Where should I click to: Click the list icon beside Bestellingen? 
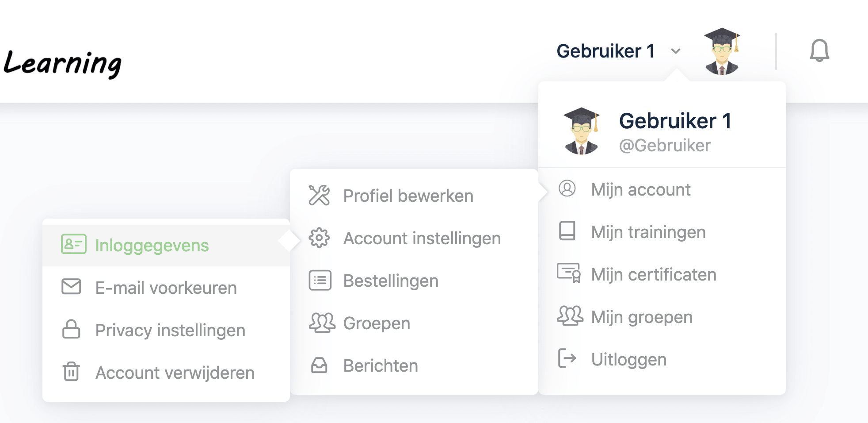tap(320, 281)
